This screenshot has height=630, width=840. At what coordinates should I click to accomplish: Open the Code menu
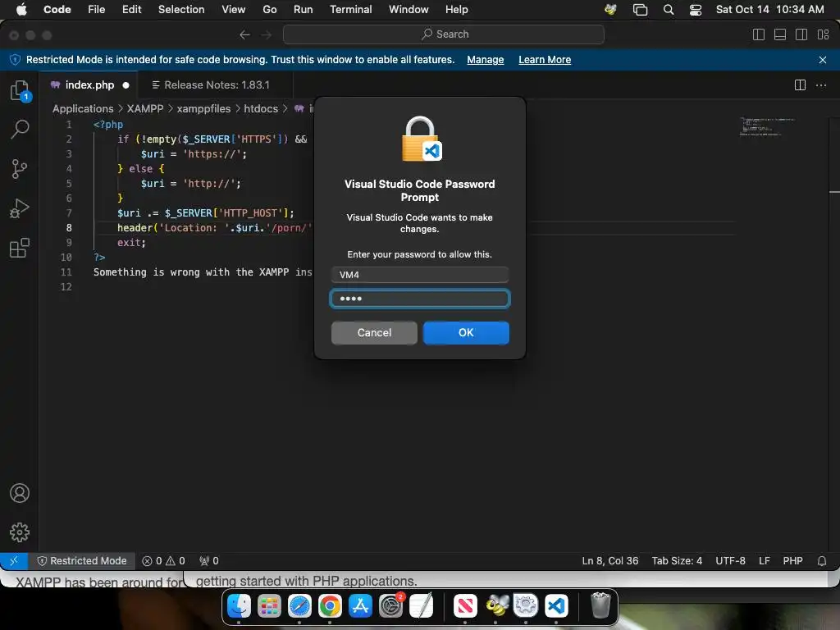(57, 10)
